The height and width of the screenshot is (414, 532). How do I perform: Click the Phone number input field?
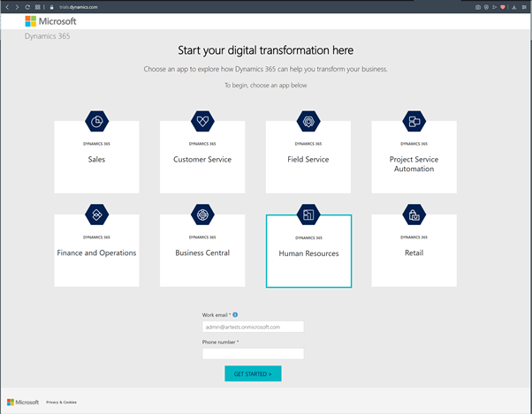pos(253,353)
